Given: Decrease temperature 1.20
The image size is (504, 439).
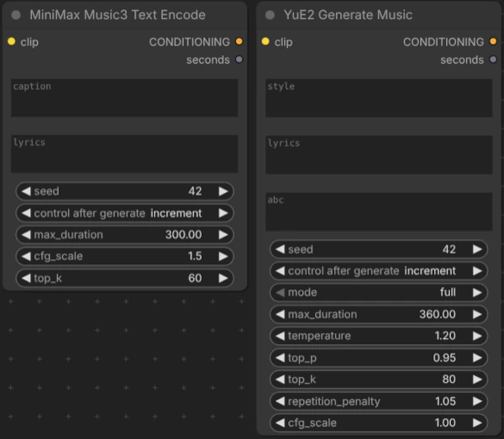Looking at the screenshot, I should (281, 336).
